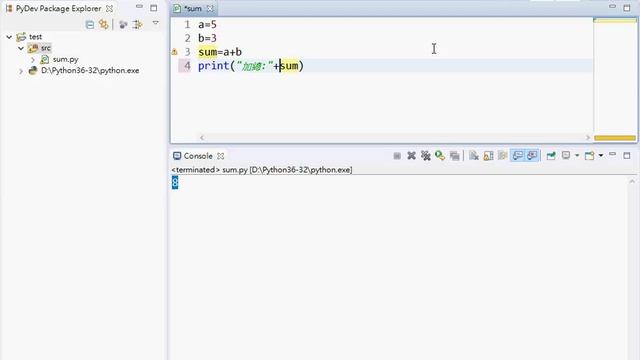Open the Package Explorer view menu triangle
Viewport: 640px width, 360px height.
coord(156,23)
